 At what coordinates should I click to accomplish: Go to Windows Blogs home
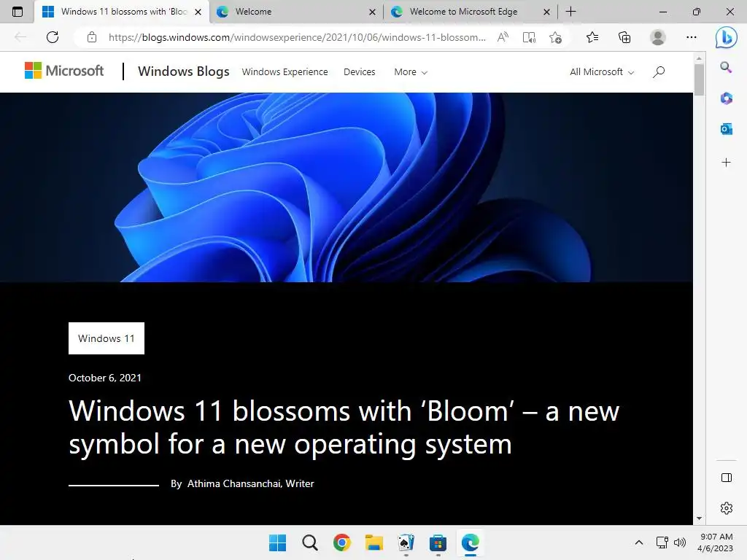click(183, 71)
